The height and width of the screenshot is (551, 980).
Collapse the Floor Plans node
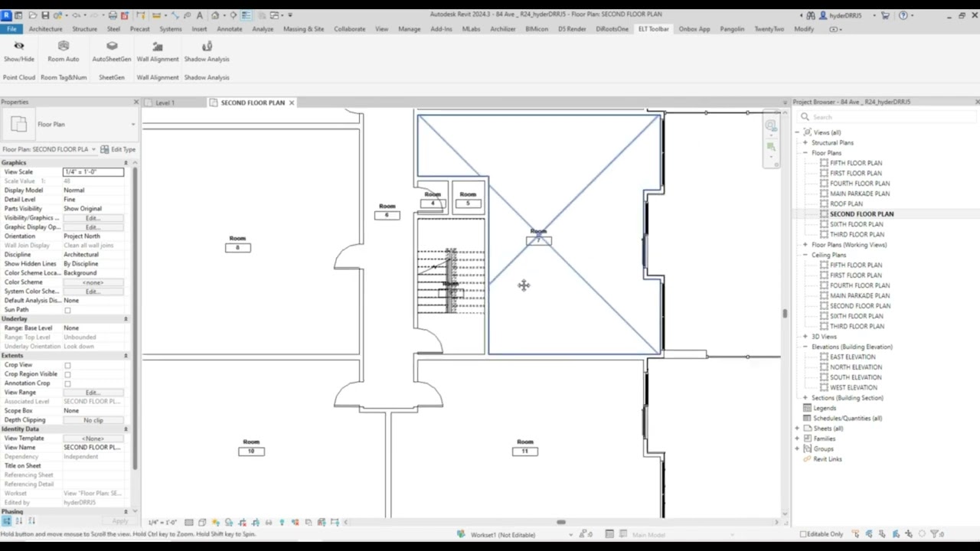click(805, 153)
